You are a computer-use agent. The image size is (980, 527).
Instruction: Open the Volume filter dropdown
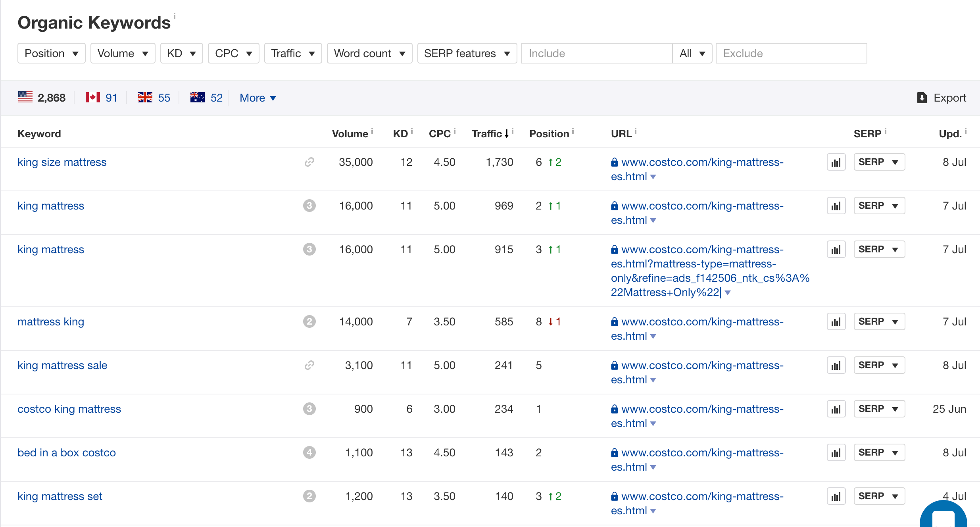[x=123, y=53]
